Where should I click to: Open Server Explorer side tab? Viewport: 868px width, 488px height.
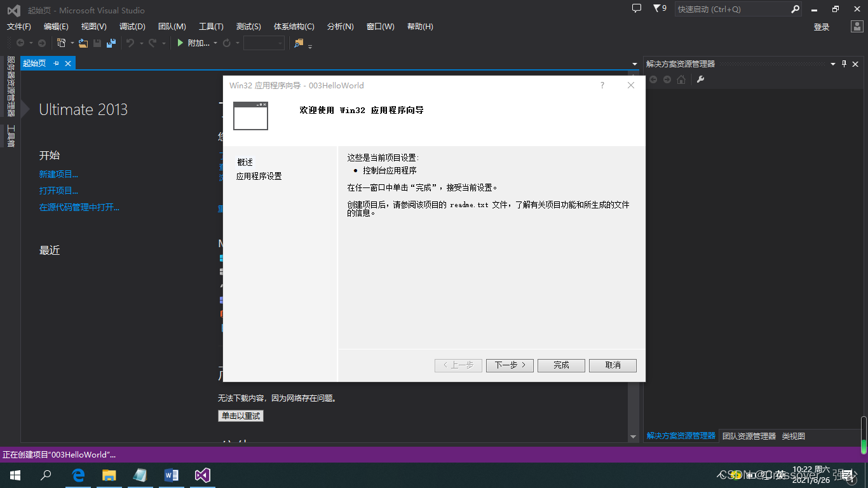[x=11, y=86]
